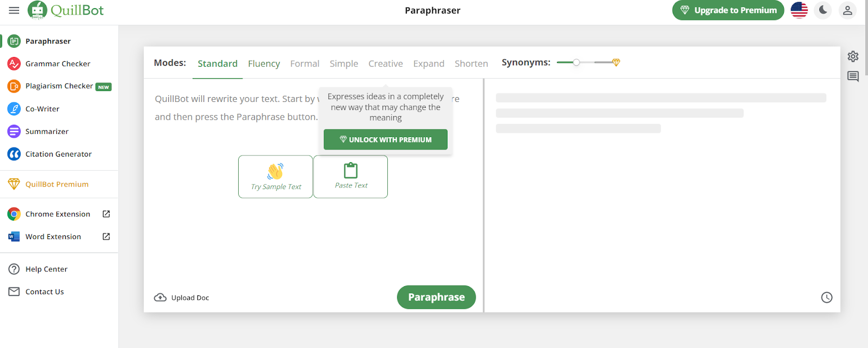The width and height of the screenshot is (868, 348).
Task: Click the Contact Us envelope icon
Action: (14, 292)
